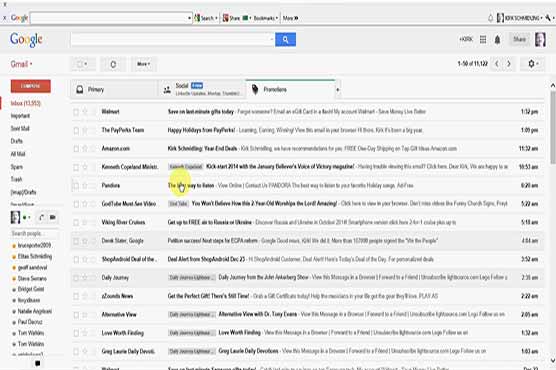This screenshot has width=556, height=370.
Task: Click the Google toolbar Share icon
Action: point(226,18)
